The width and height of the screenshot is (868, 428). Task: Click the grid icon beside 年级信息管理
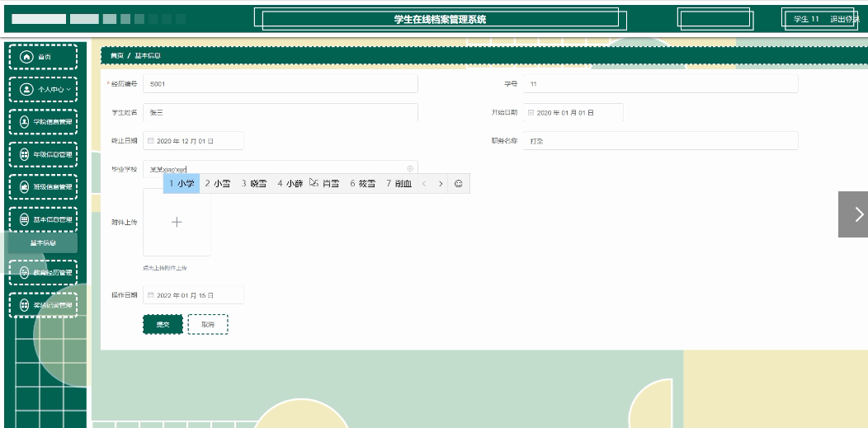(x=25, y=154)
